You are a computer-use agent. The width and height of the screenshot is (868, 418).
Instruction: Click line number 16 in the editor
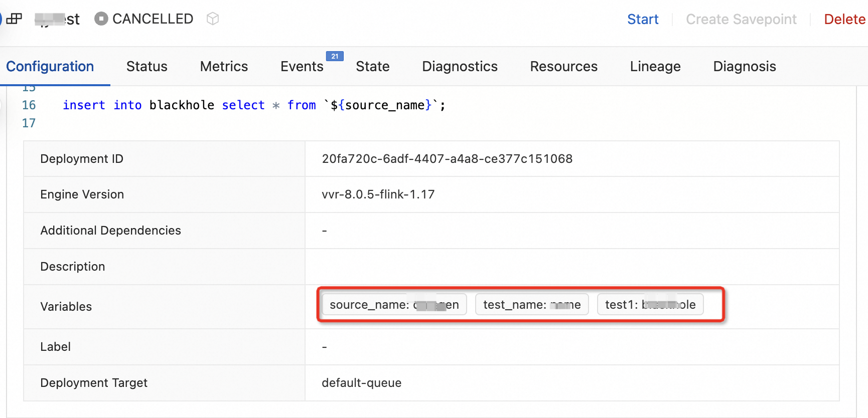tap(29, 105)
